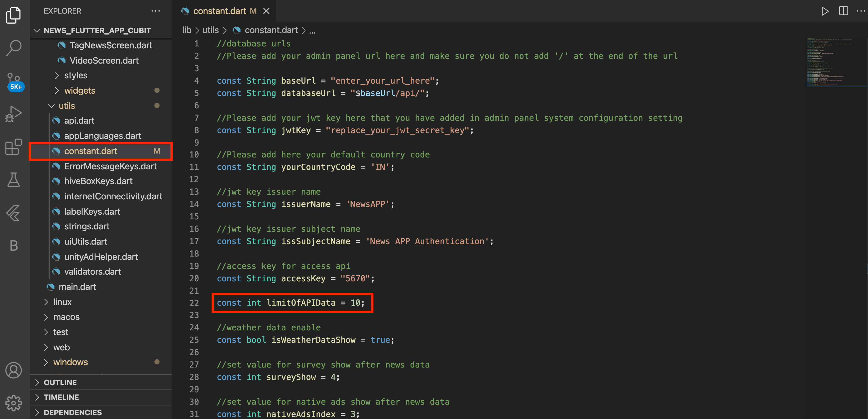
Task: Open the Accounts icon
Action: (14, 370)
